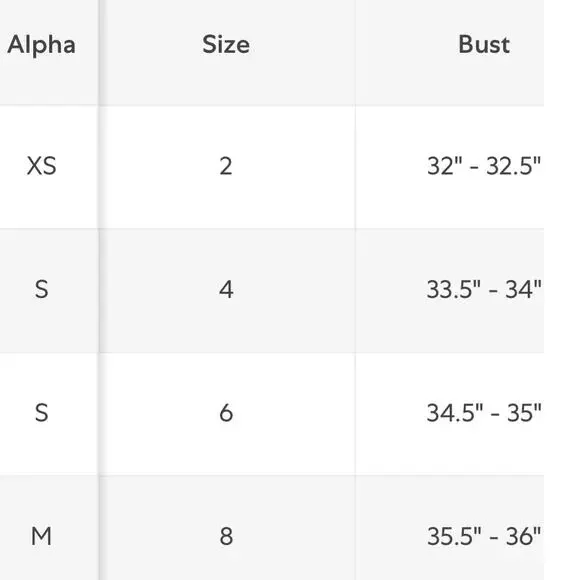Click the divider right of Alpha column
Image resolution: width=580 pixels, height=580 pixels.
(99, 290)
